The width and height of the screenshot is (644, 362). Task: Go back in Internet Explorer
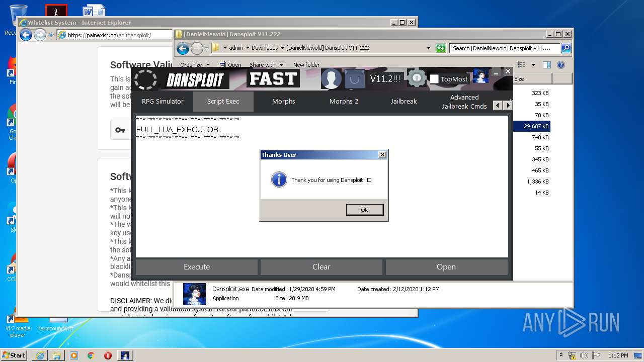click(26, 35)
